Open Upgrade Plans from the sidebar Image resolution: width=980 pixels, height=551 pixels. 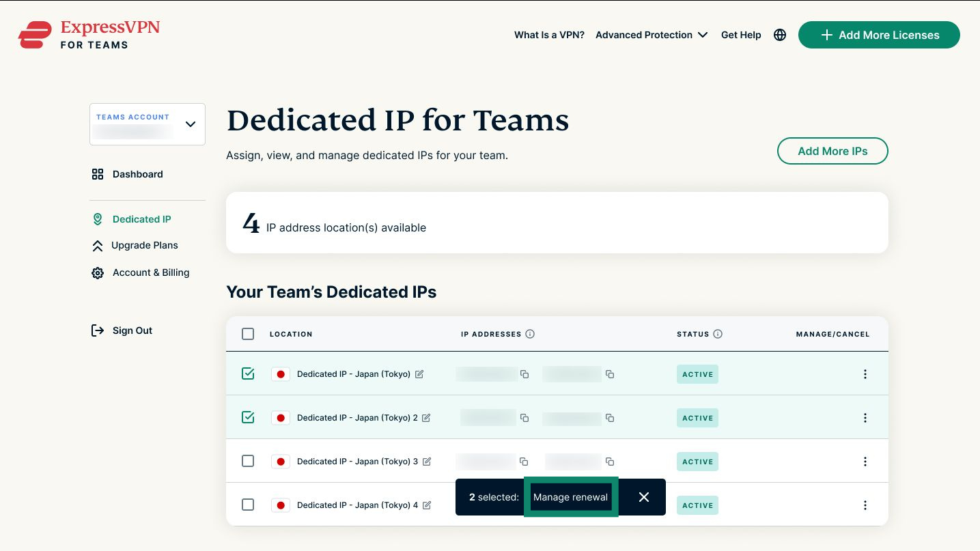(x=135, y=245)
